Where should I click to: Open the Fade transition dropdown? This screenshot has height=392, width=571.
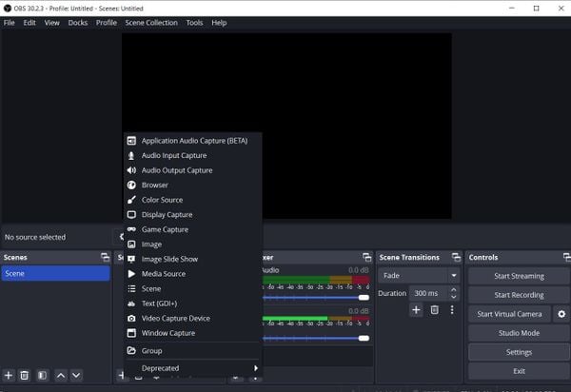click(x=419, y=276)
